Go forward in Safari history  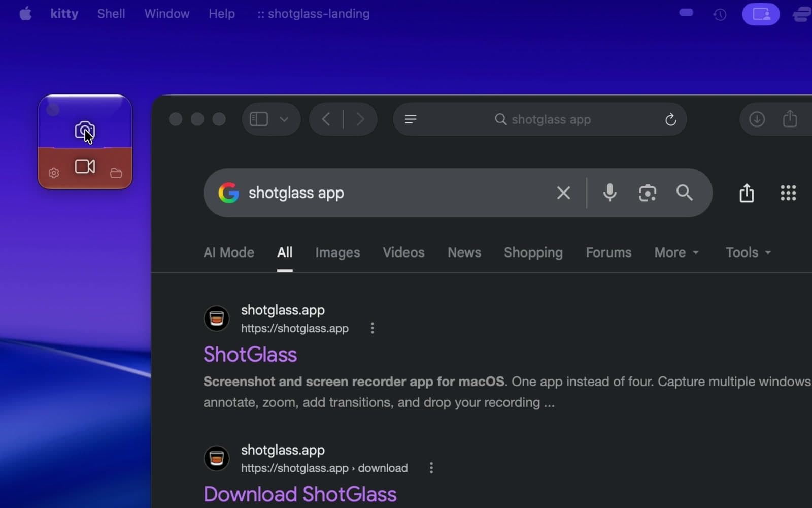tap(360, 119)
